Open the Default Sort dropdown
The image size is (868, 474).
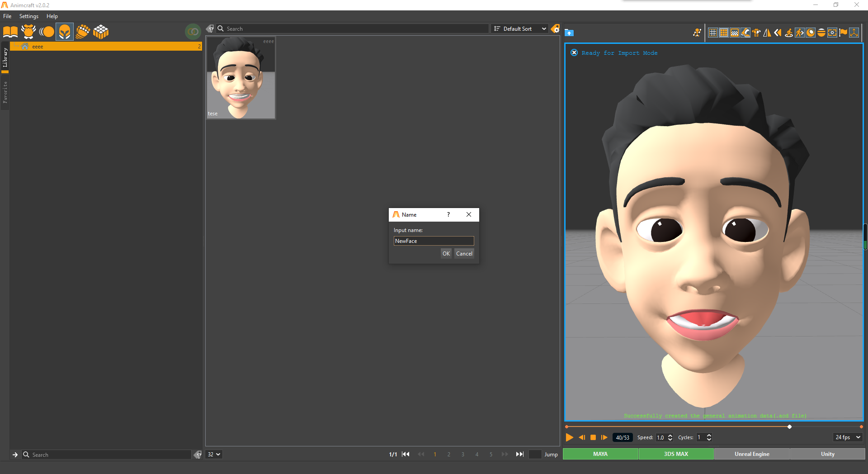(520, 29)
